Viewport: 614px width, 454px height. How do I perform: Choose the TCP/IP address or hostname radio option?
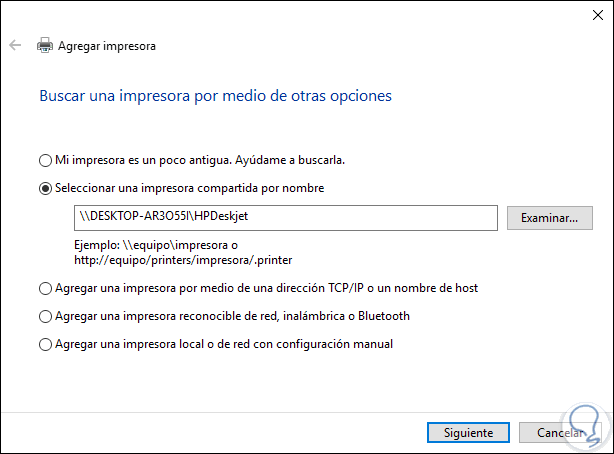pyautogui.click(x=44, y=288)
